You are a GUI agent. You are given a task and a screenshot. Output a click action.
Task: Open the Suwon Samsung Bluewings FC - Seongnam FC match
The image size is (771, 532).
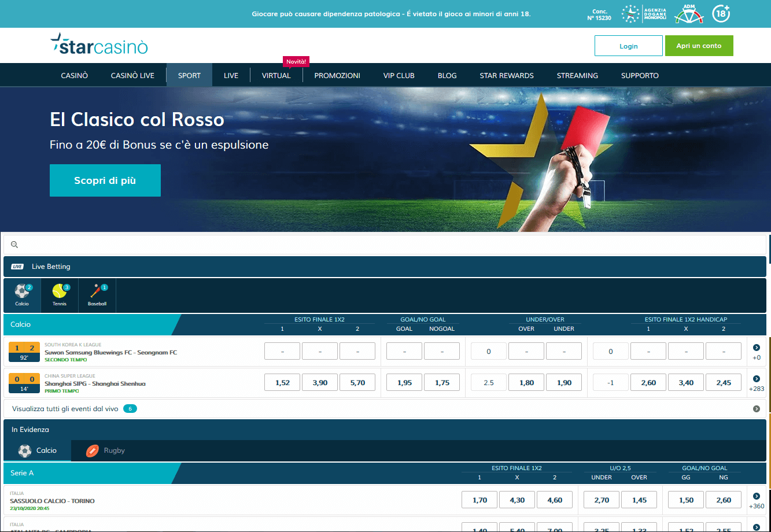[111, 352]
